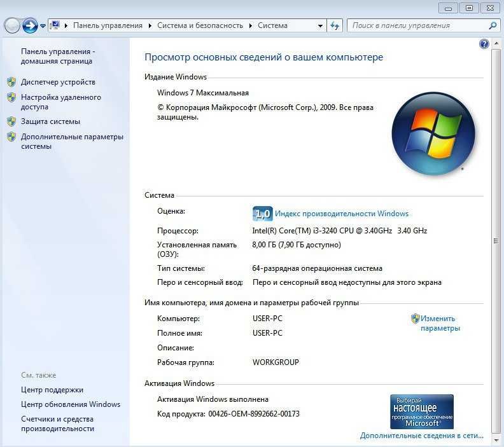Click the 8,00 ГБ memory value
The image size is (504, 447).
point(297,245)
